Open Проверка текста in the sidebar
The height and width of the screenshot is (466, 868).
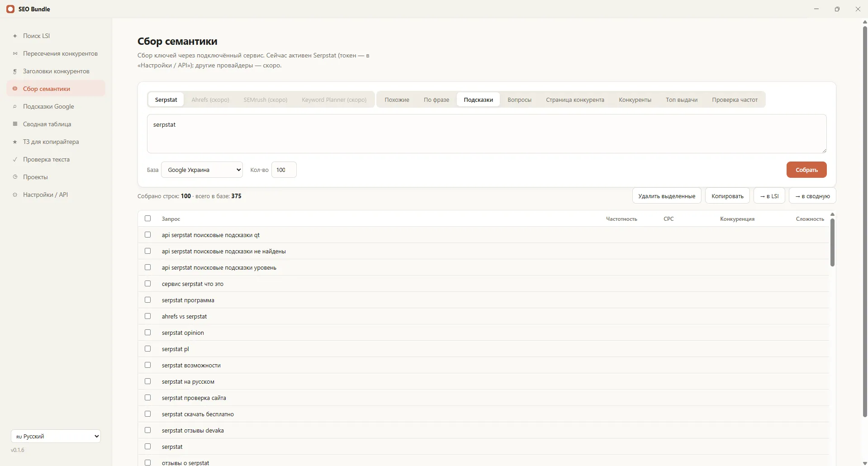[x=56, y=159]
